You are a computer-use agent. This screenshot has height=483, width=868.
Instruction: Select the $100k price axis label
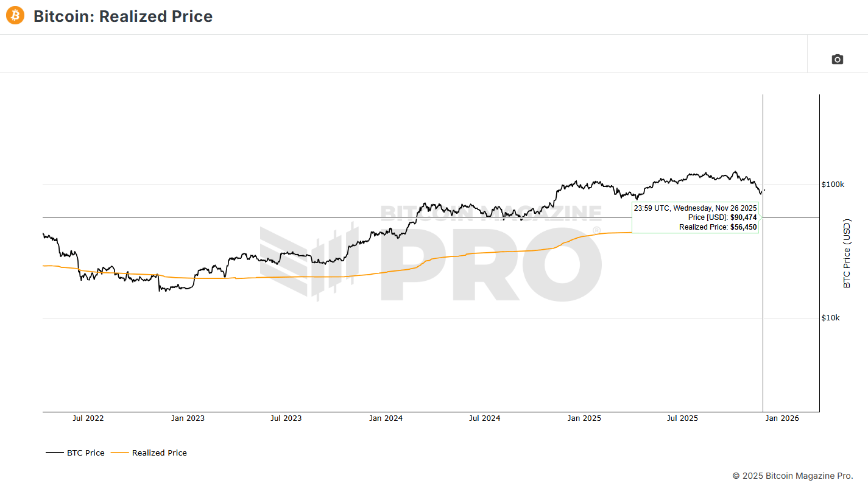point(831,184)
